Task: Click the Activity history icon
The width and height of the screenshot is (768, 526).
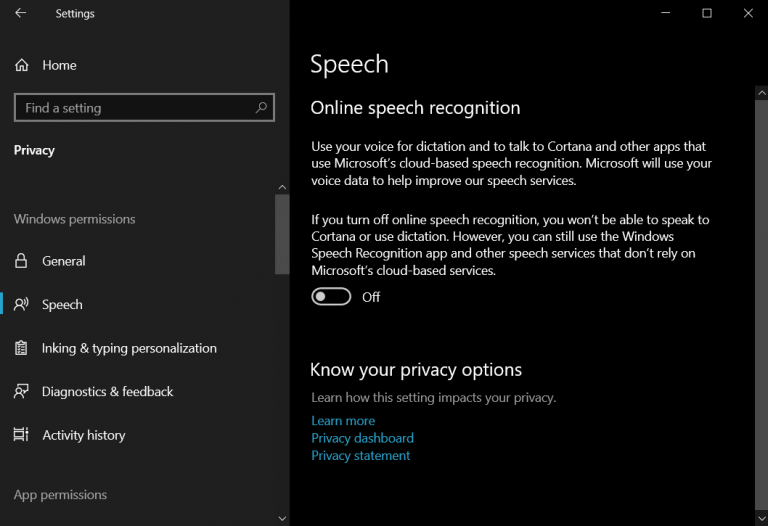Action: tap(21, 434)
